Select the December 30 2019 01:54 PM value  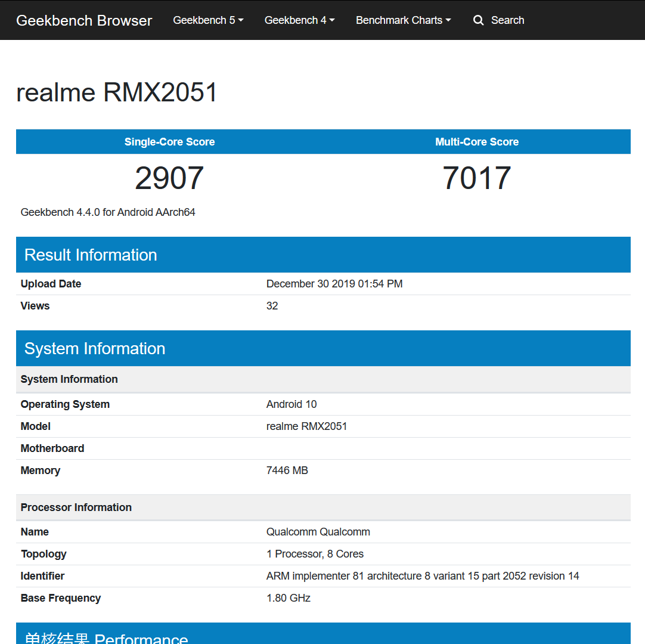pyautogui.click(x=334, y=283)
